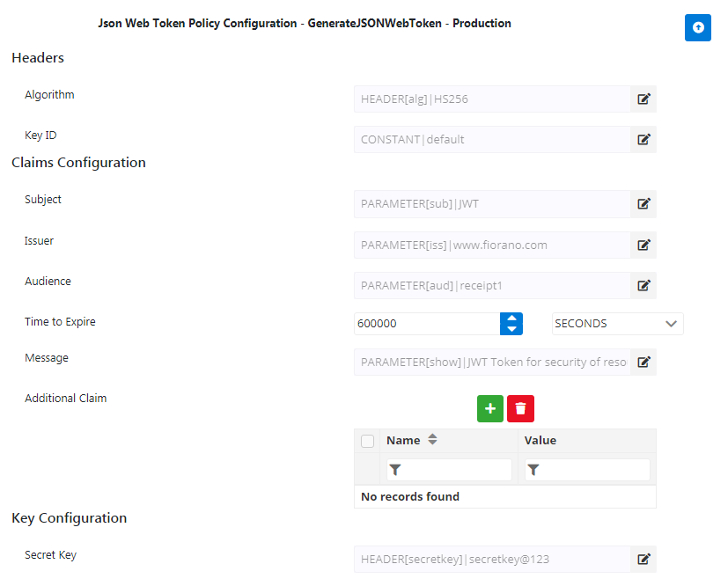Screen dimensions: 728x586
Task: Edit the Key ID value
Action: (x=643, y=140)
